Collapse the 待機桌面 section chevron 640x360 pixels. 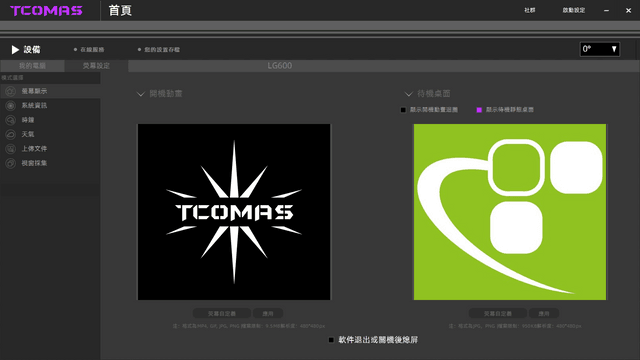[x=409, y=94]
